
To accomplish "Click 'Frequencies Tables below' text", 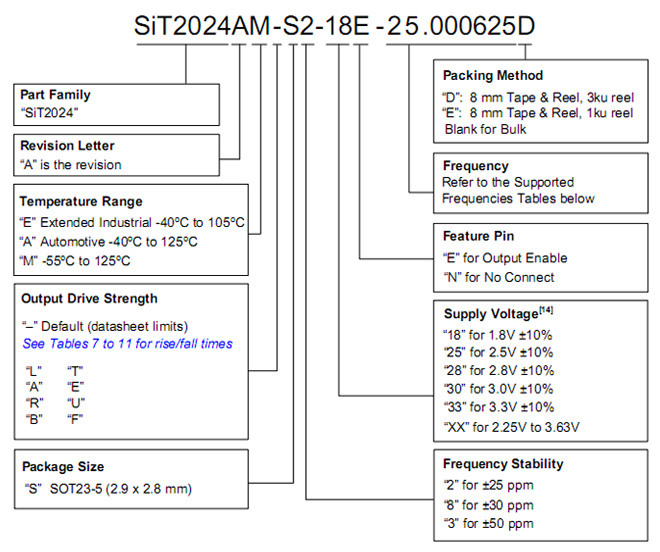I will (518, 198).
